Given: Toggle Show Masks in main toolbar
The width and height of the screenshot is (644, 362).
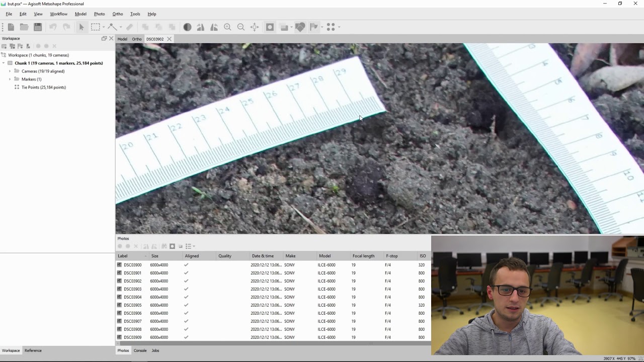Looking at the screenshot, I should click(x=270, y=27).
